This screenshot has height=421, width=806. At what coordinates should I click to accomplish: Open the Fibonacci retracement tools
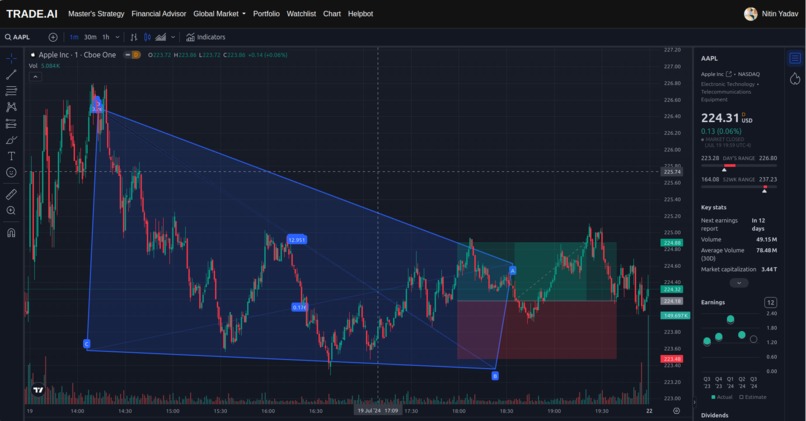[11, 91]
